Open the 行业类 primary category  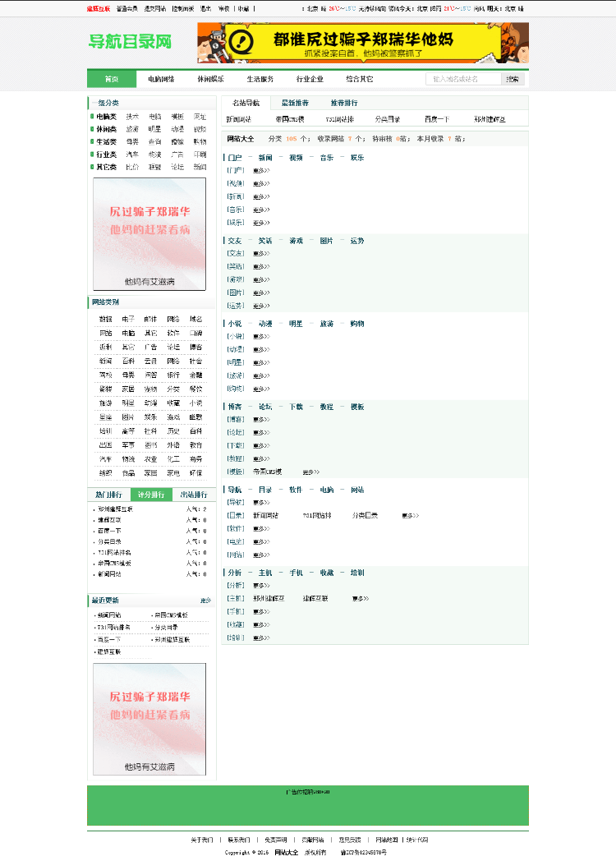tap(106, 154)
